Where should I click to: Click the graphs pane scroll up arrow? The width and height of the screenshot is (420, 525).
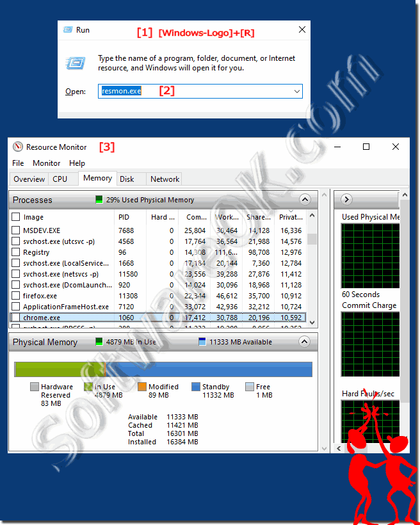point(405,195)
